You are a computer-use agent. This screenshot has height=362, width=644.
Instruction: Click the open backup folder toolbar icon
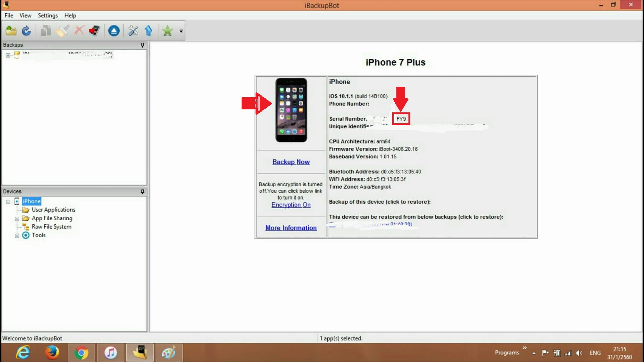click(x=11, y=31)
